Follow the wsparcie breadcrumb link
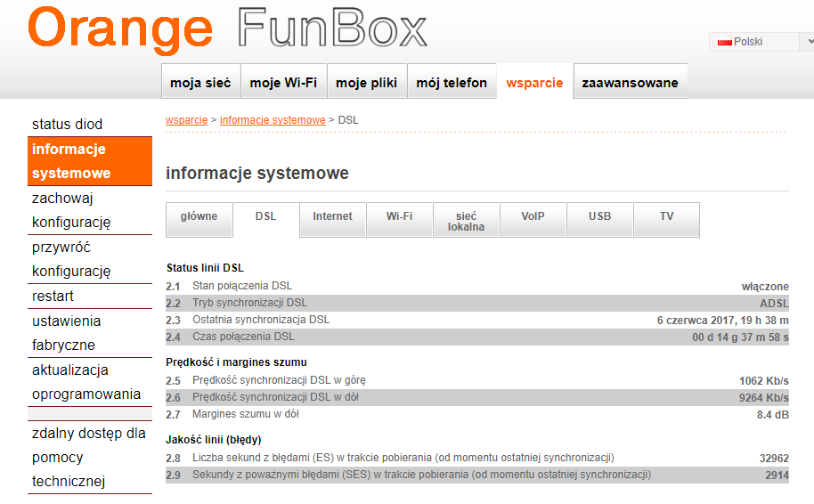Viewport: 814px width, 504px height. coord(186,120)
